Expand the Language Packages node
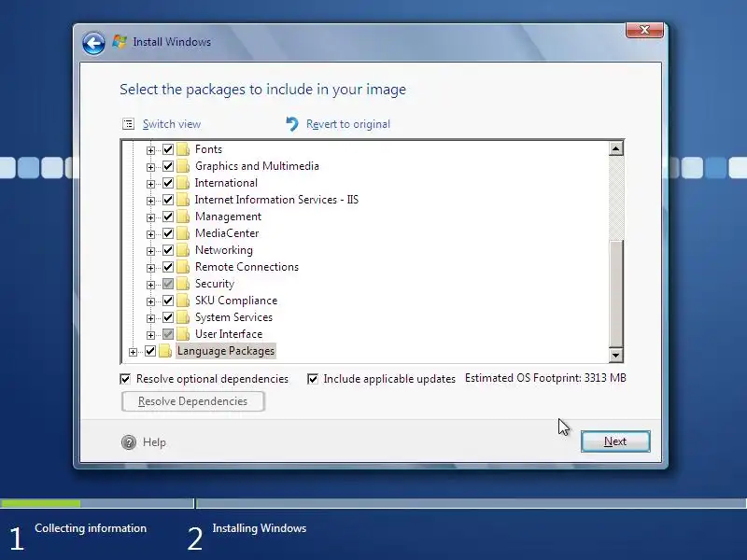Image resolution: width=747 pixels, height=560 pixels. [x=133, y=352]
